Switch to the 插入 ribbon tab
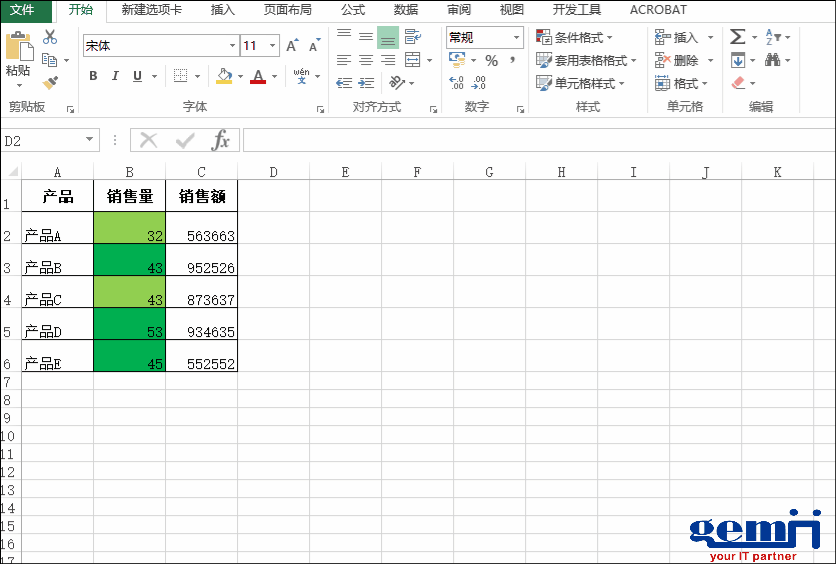The height and width of the screenshot is (564, 836). tap(223, 10)
